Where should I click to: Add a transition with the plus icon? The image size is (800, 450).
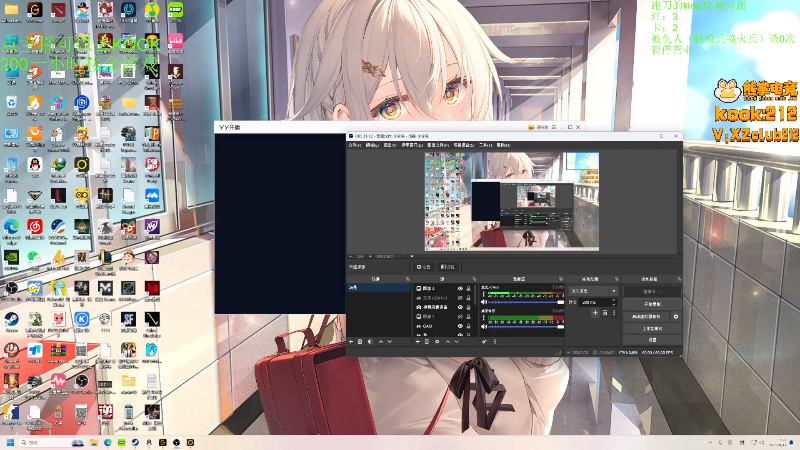pyautogui.click(x=595, y=313)
